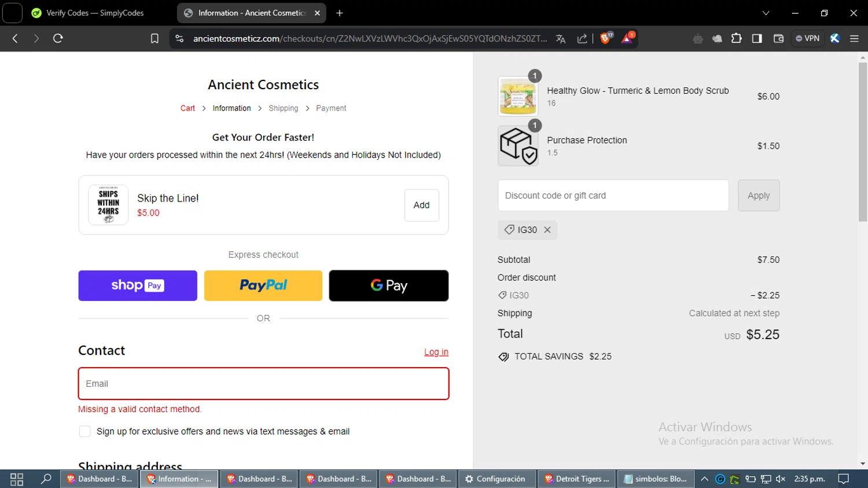Click the Log in link

point(436,352)
